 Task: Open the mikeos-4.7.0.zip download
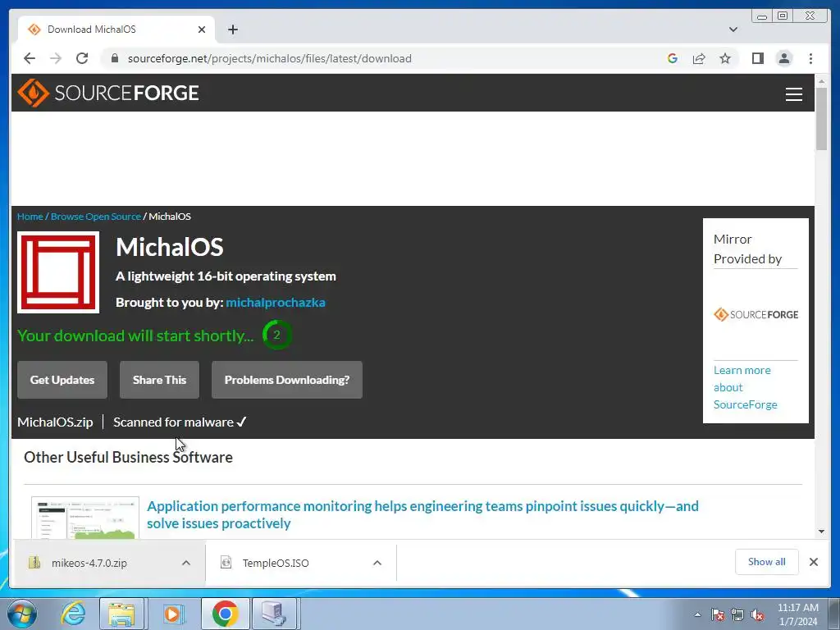89,563
